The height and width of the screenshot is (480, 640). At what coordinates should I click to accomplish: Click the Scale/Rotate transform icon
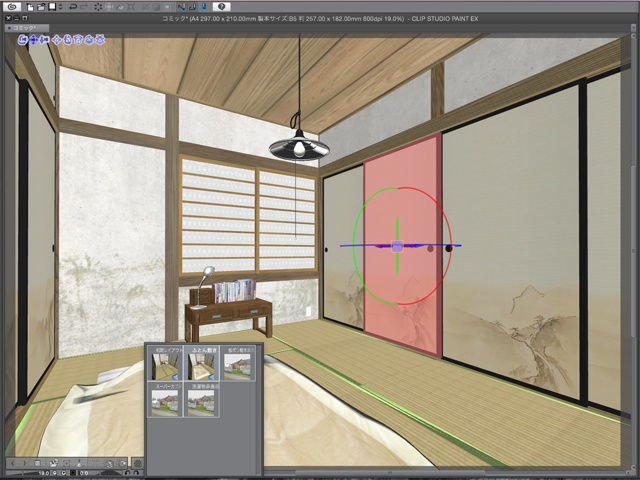pyautogui.click(x=131, y=7)
